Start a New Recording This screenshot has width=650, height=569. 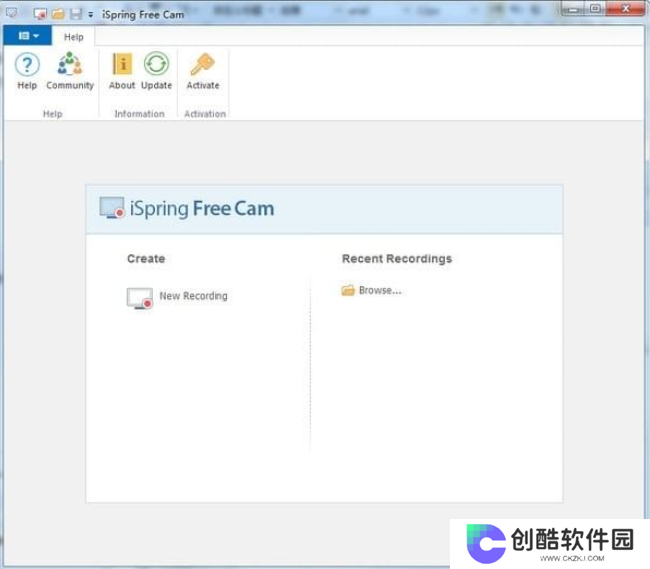click(177, 298)
